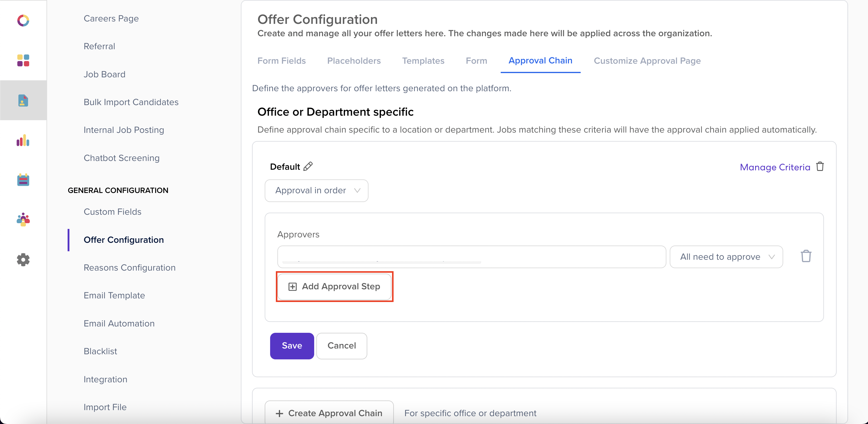Open the calendar sidebar icon

[x=23, y=180]
